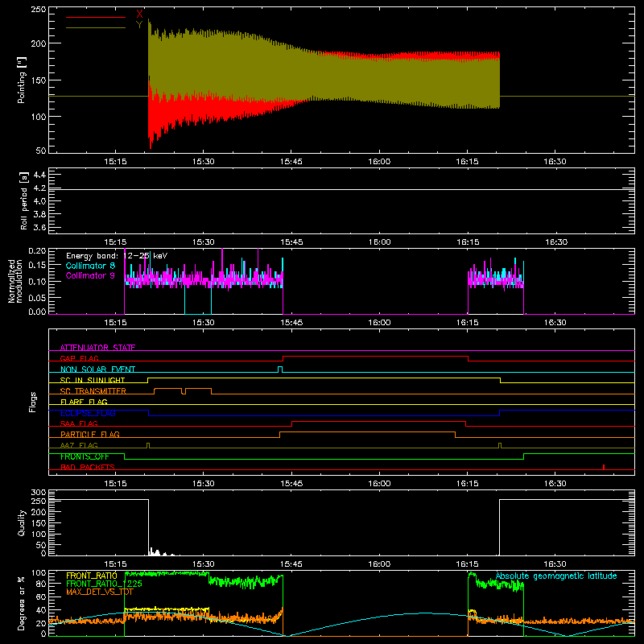Click 16:30 time label under Quality plot
644x644 pixels.
(555, 564)
